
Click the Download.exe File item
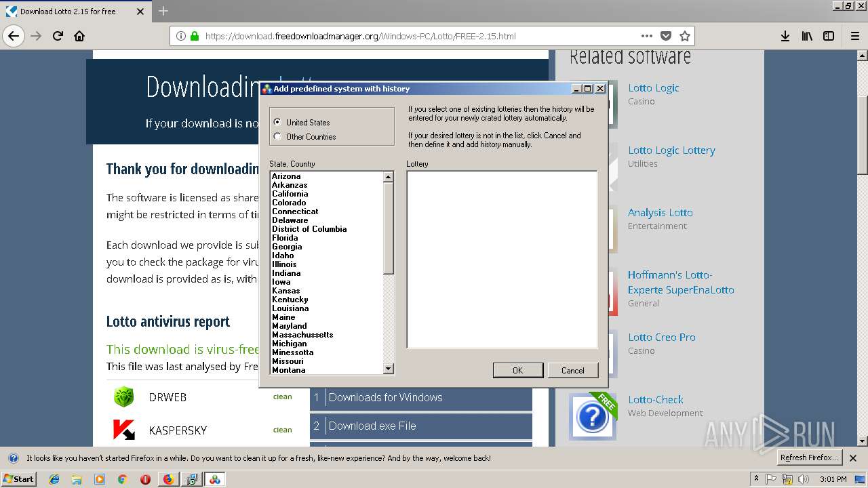pos(421,426)
